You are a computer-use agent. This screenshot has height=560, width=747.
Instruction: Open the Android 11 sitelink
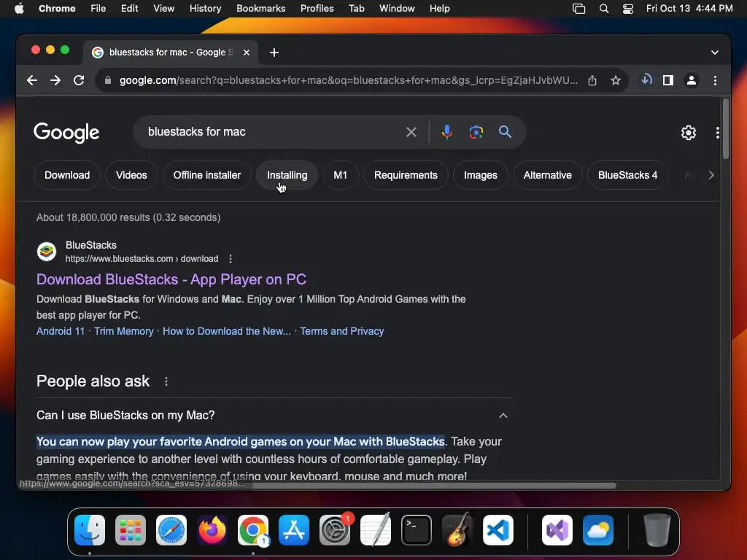pyautogui.click(x=61, y=332)
